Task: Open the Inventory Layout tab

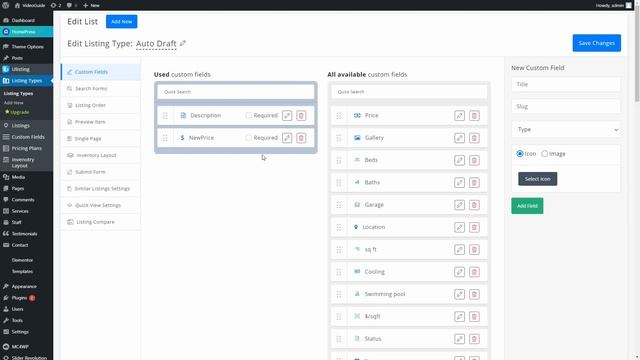Action: tap(101, 156)
